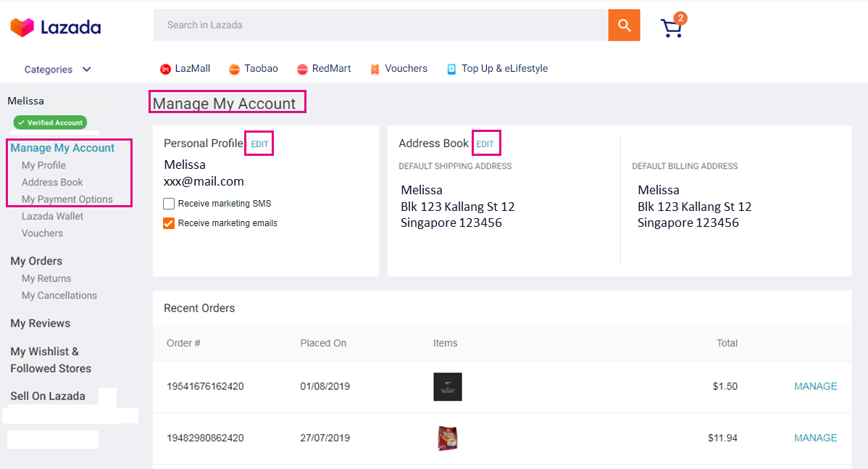Screen dimensions: 868x469
Task: Click the Lazada heart logo
Action: [22, 27]
